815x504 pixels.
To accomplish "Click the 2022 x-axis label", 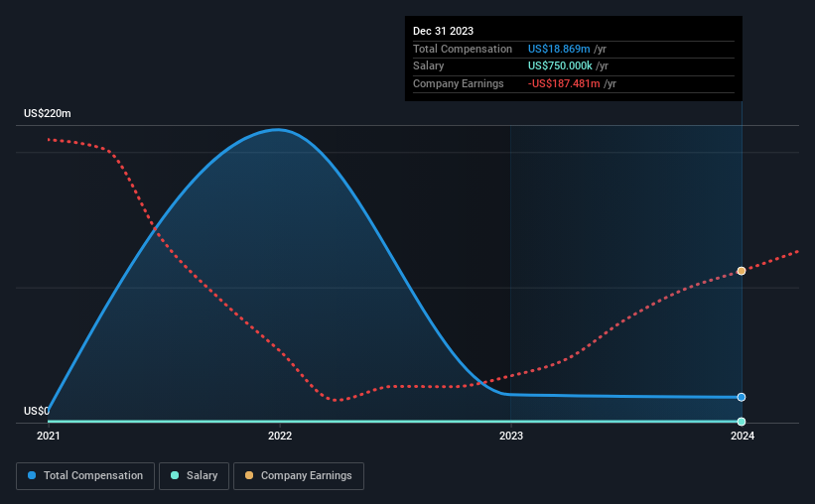I will tap(280, 436).
